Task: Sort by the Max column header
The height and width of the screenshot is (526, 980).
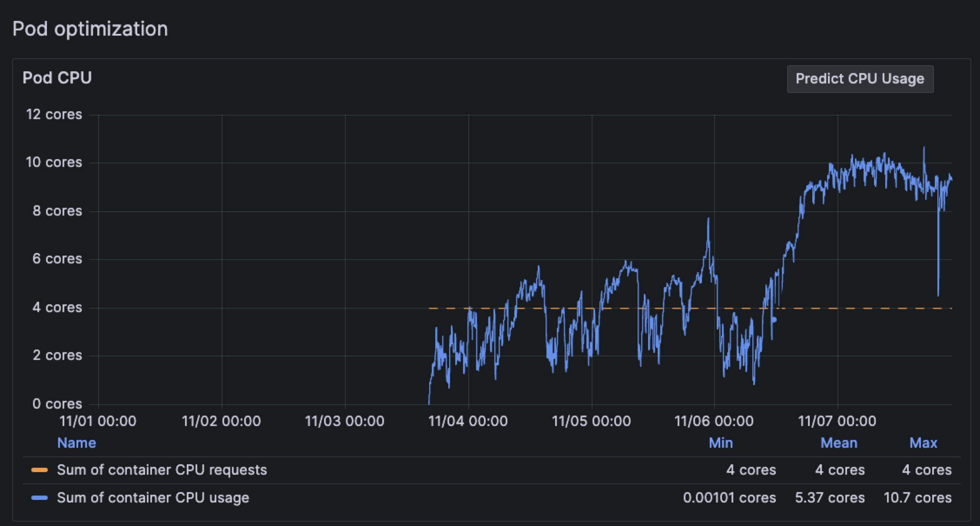Action: (x=924, y=443)
